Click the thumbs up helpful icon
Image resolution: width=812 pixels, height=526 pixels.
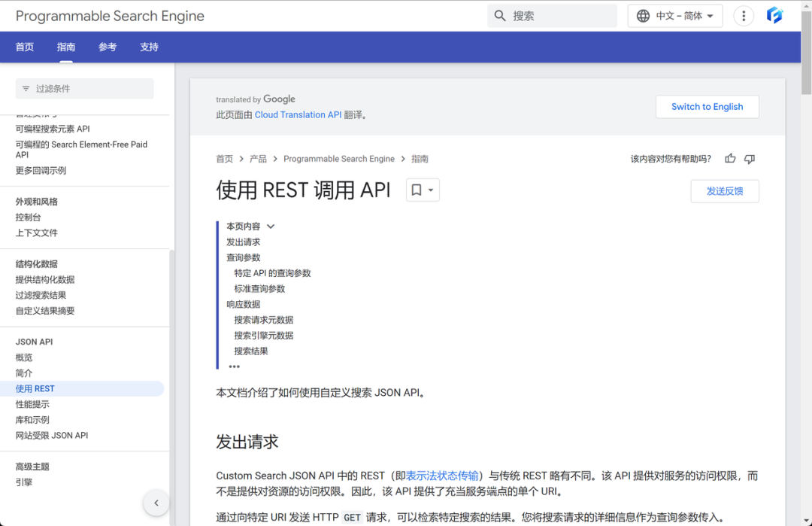[x=730, y=159]
